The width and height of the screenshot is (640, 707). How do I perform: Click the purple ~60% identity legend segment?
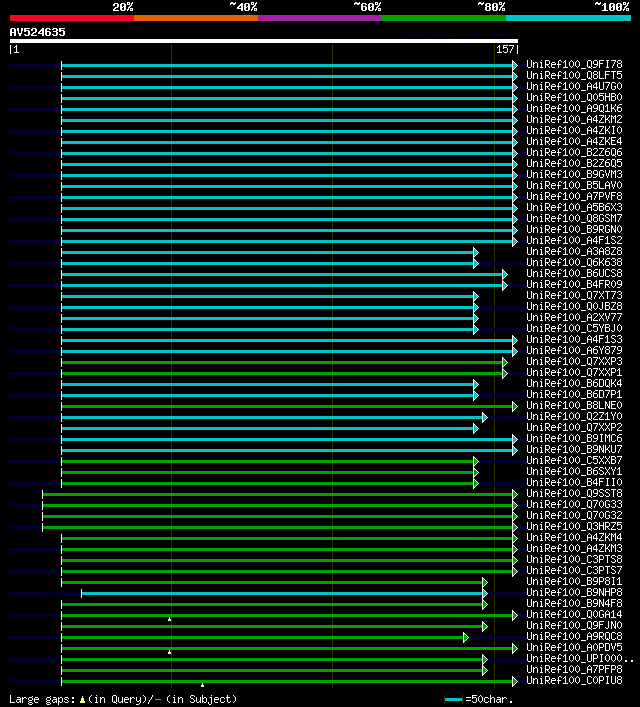pos(320,18)
